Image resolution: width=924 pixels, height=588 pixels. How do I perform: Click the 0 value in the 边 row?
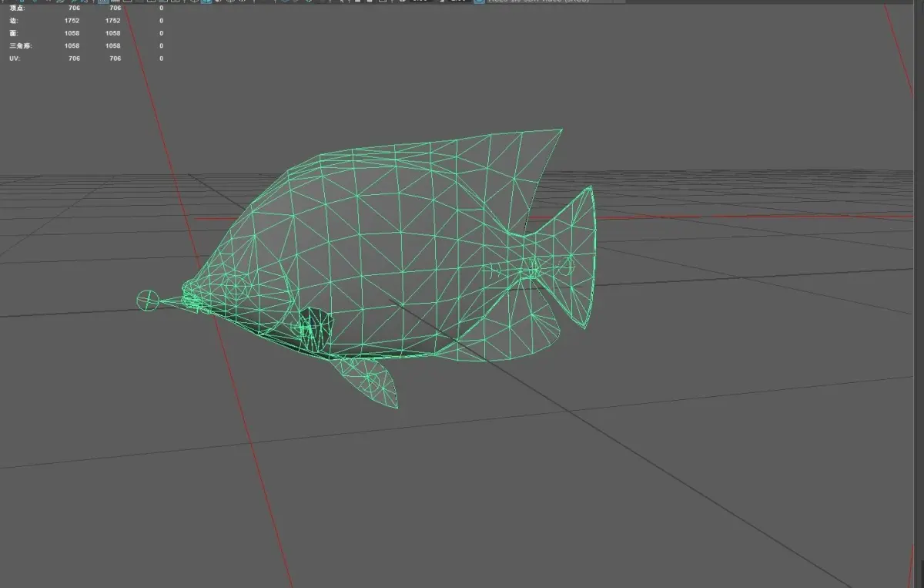pos(162,21)
